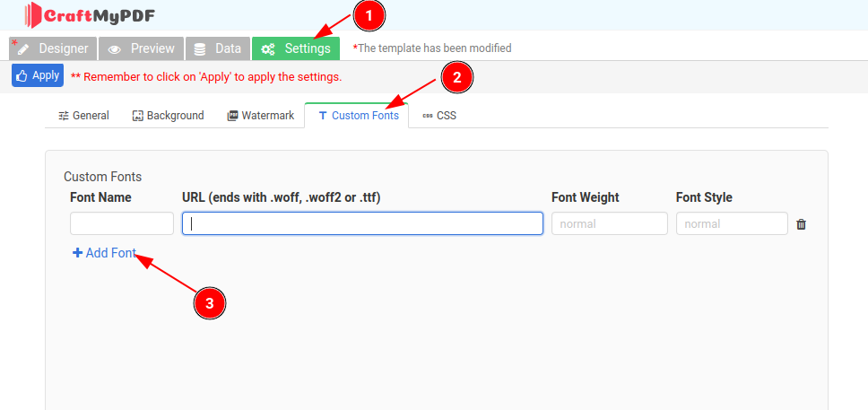Click the plus icon beside Add Font
868x410 pixels.
(77, 254)
